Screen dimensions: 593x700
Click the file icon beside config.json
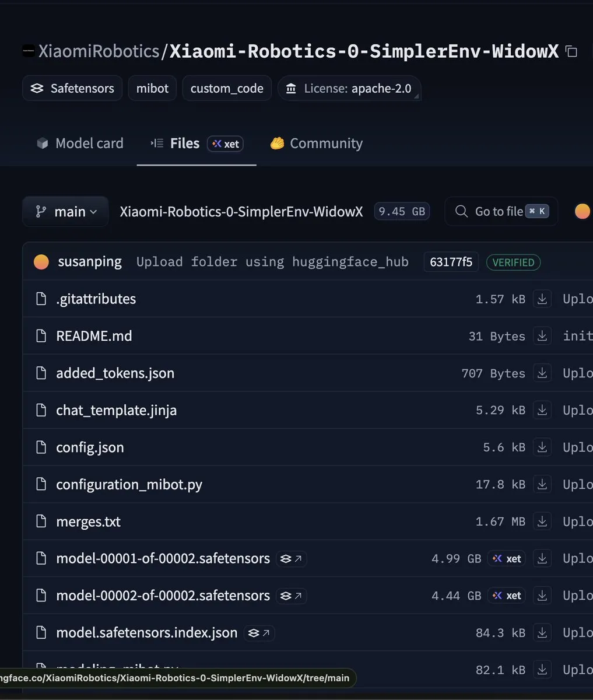click(x=41, y=447)
